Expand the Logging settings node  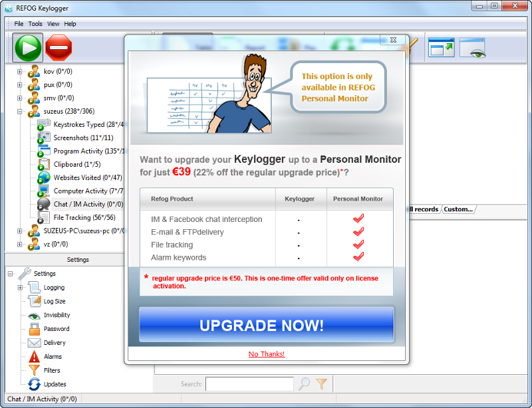[x=19, y=288]
